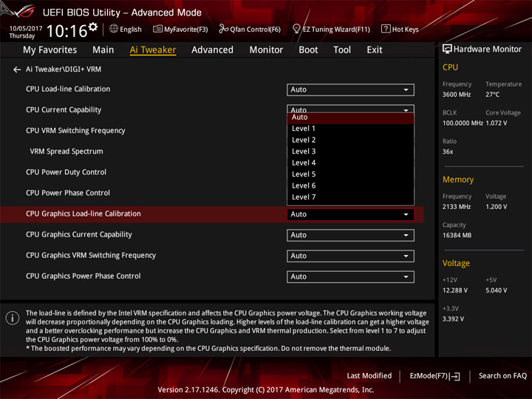Click the Hardware Monitor screen icon
532x399 pixels.
(x=447, y=50)
